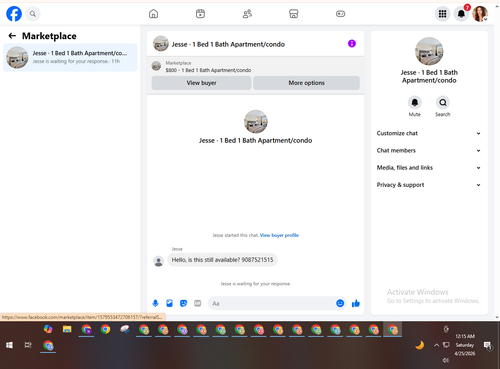The image size is (500, 369).
Task: Open the Facebook logo home link
Action: tap(14, 14)
